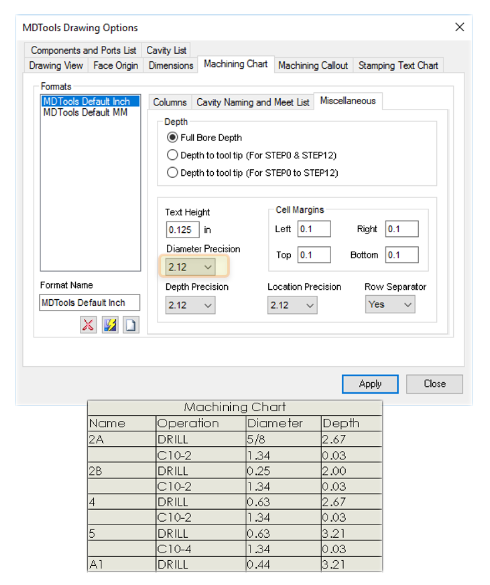Viewport: 490px width, 585px height.
Task: Select the Miscellaneous sub-tab
Action: (348, 101)
